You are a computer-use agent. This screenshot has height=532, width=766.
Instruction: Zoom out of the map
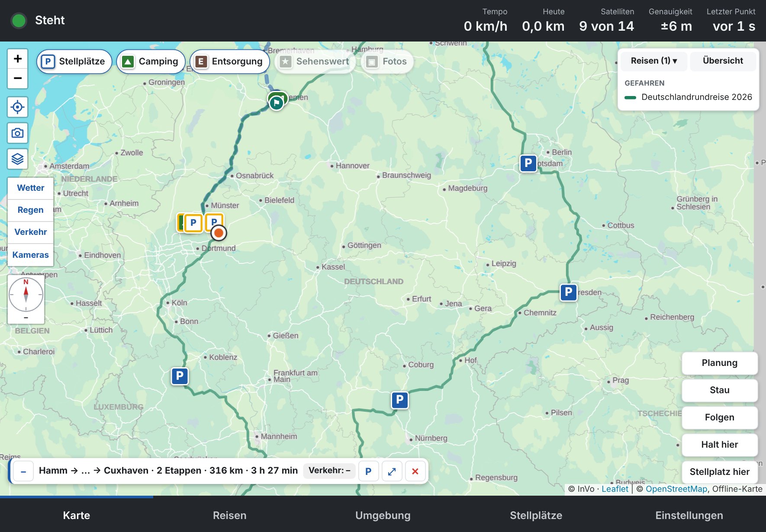click(x=18, y=79)
